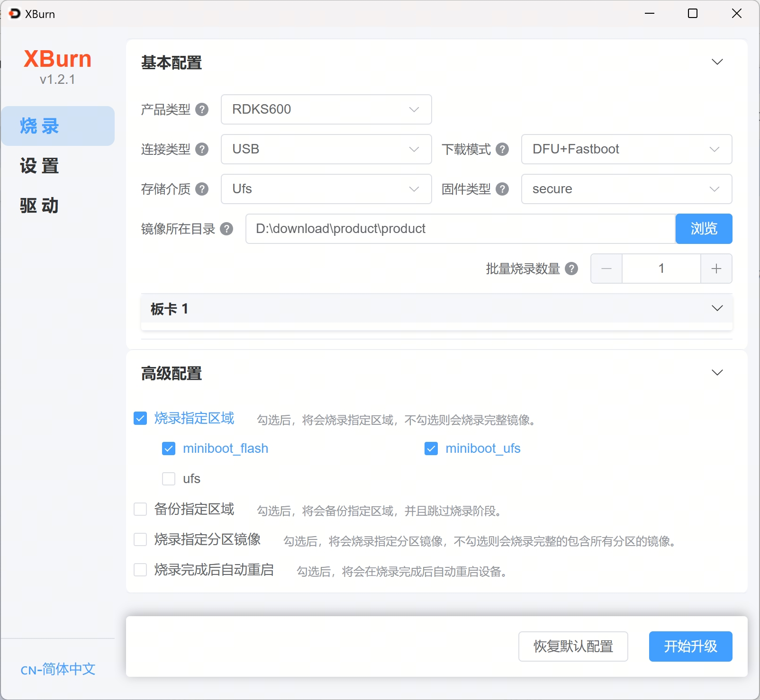Expand the 板卡 1 panel chevron
760x700 pixels.
click(x=717, y=308)
